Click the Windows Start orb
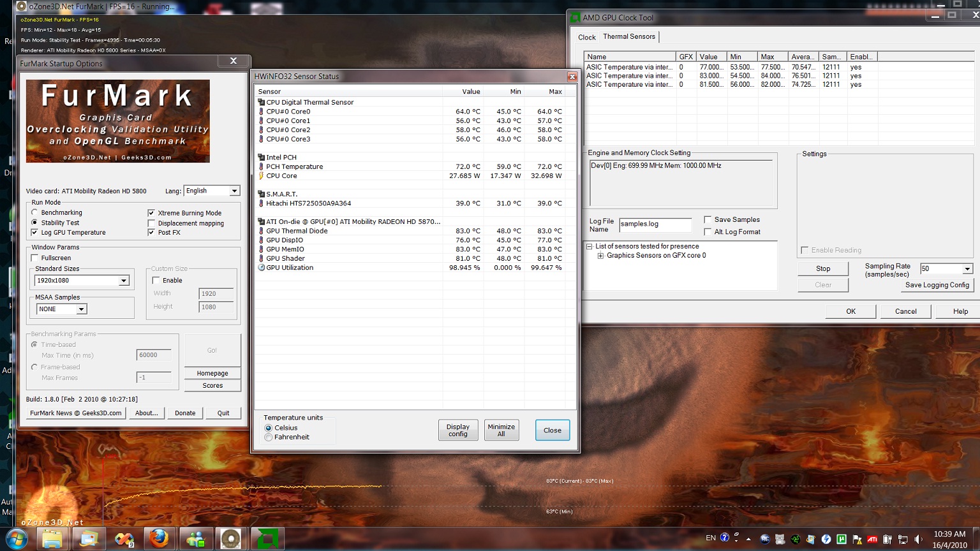Viewport: 980px width, 551px height. pyautogui.click(x=16, y=540)
